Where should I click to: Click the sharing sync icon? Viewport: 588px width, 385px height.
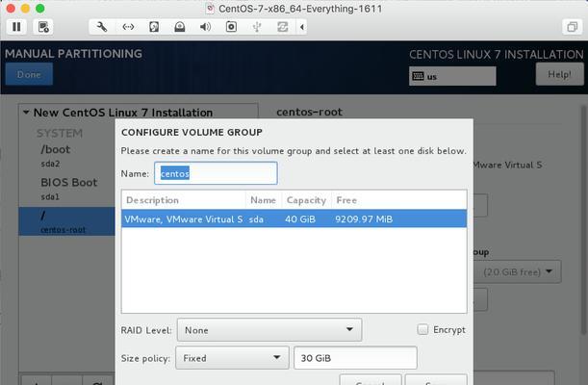coord(282,27)
